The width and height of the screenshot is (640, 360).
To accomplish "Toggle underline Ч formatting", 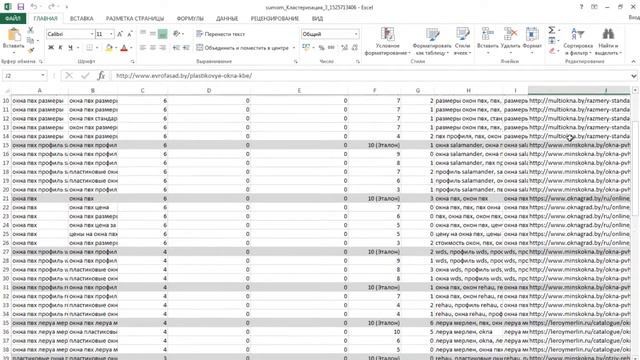I will (70, 48).
